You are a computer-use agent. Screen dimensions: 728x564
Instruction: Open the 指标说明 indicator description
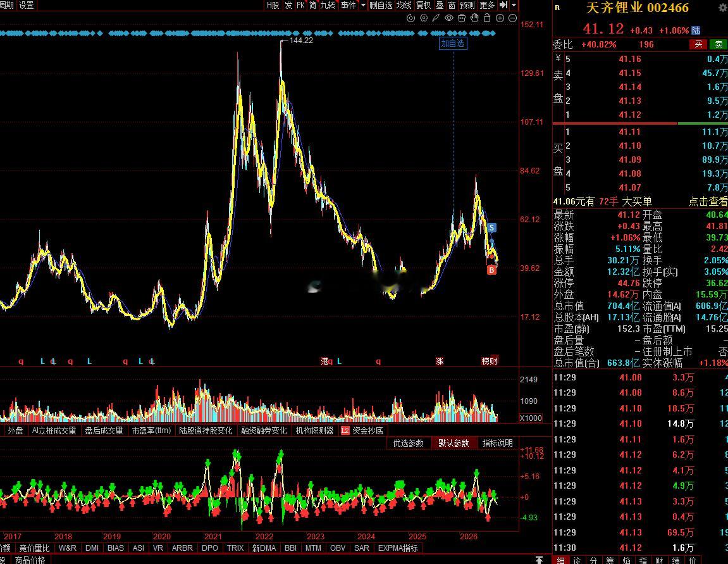click(x=497, y=443)
